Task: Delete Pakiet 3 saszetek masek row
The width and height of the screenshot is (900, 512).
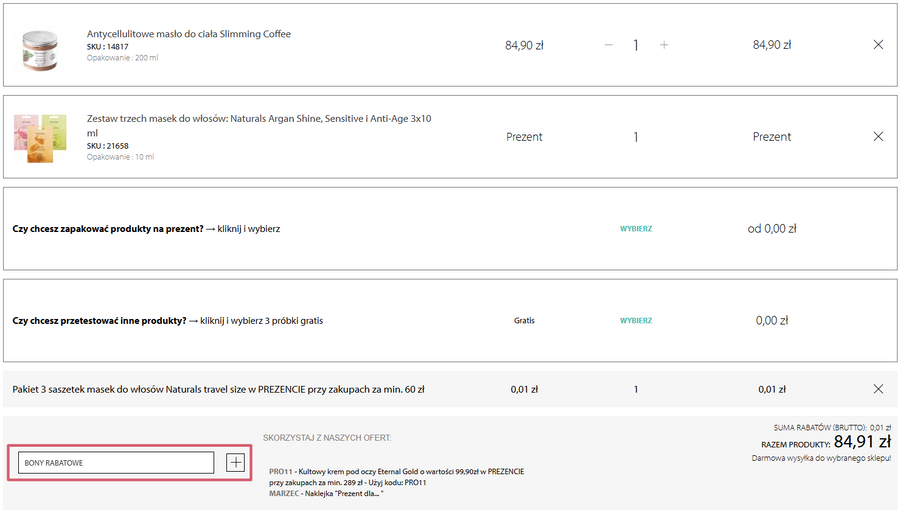Action: click(878, 389)
